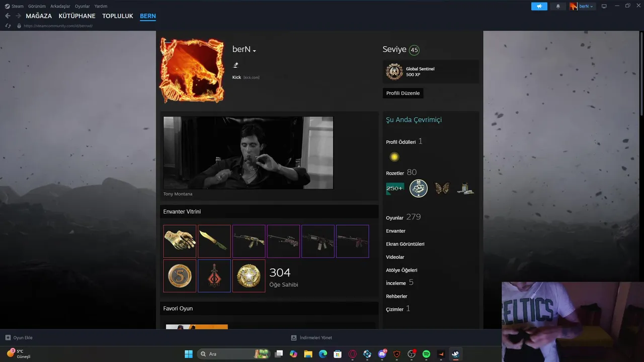Click the padlock icon beside the URL
The image size is (644, 362).
coord(19,26)
